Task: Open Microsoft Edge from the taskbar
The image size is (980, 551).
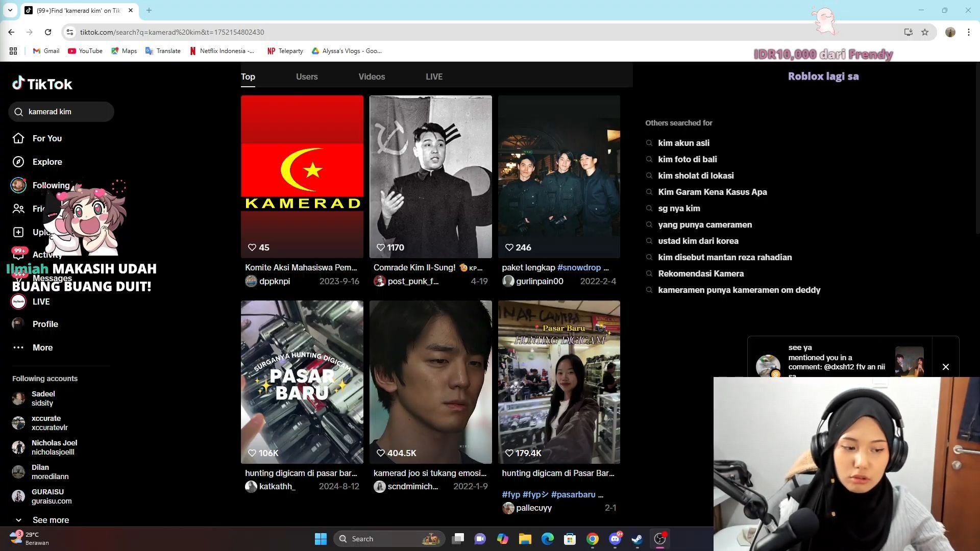Action: (548, 539)
